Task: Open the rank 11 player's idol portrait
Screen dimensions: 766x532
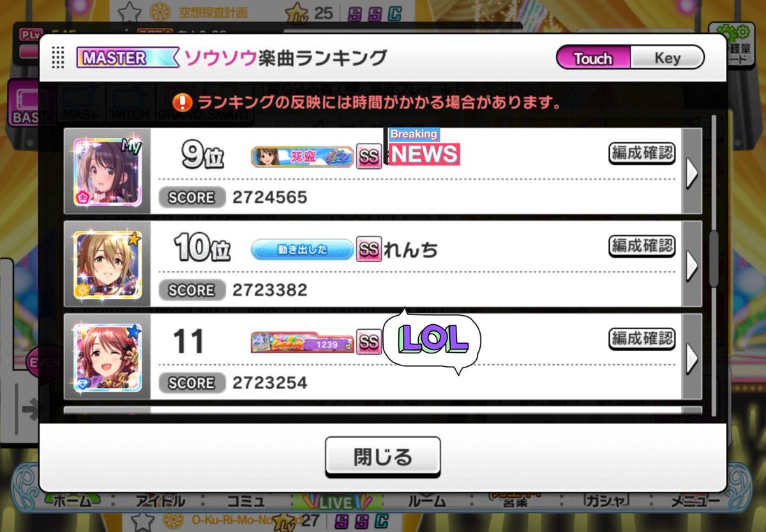Action: pos(107,357)
